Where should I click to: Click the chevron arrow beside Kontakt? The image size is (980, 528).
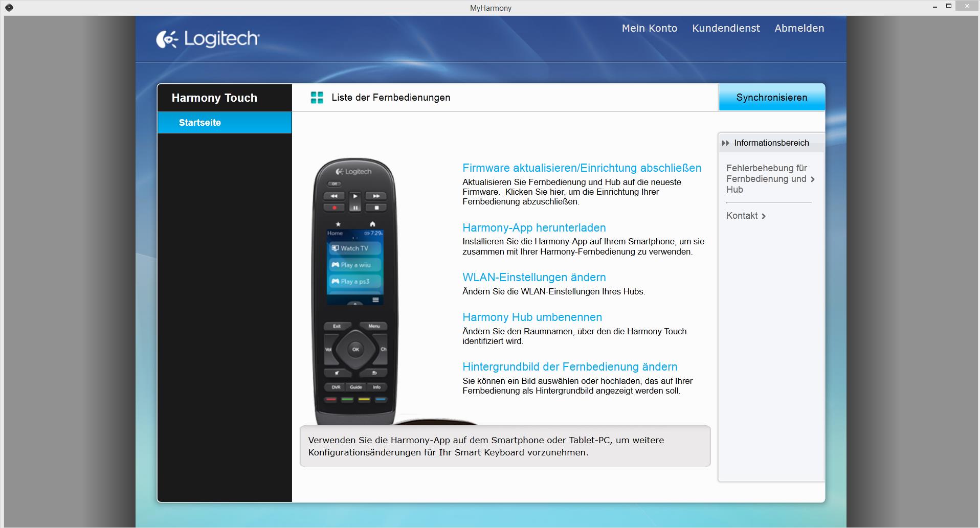[x=764, y=216]
